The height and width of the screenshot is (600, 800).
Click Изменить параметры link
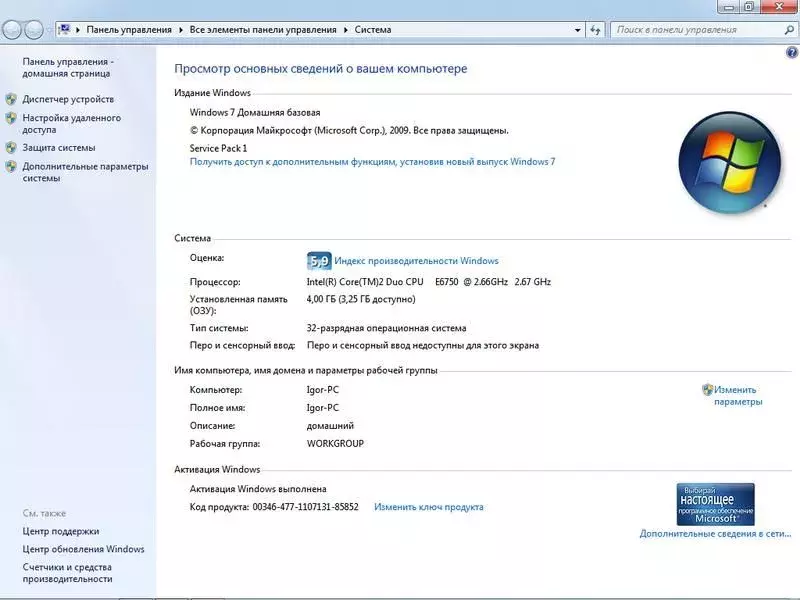[738, 395]
